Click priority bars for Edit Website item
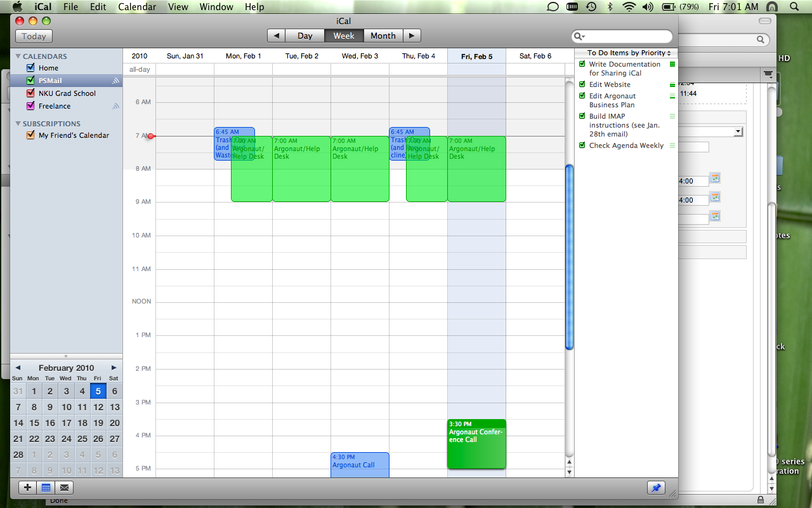This screenshot has width=812, height=508. (x=672, y=84)
